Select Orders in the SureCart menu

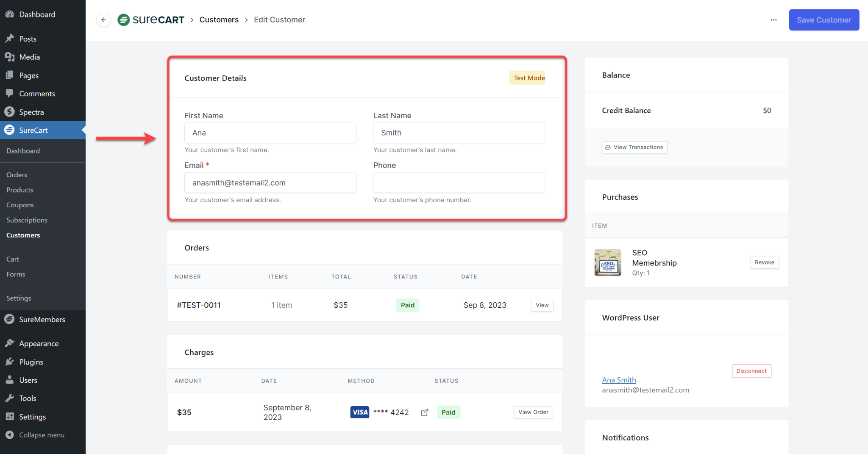tap(17, 174)
